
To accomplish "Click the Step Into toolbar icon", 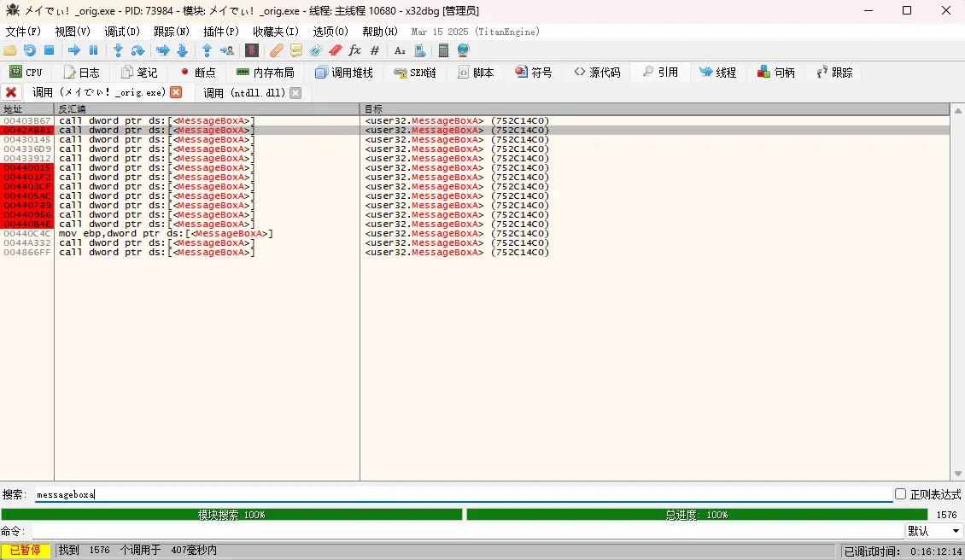I will 118,50.
